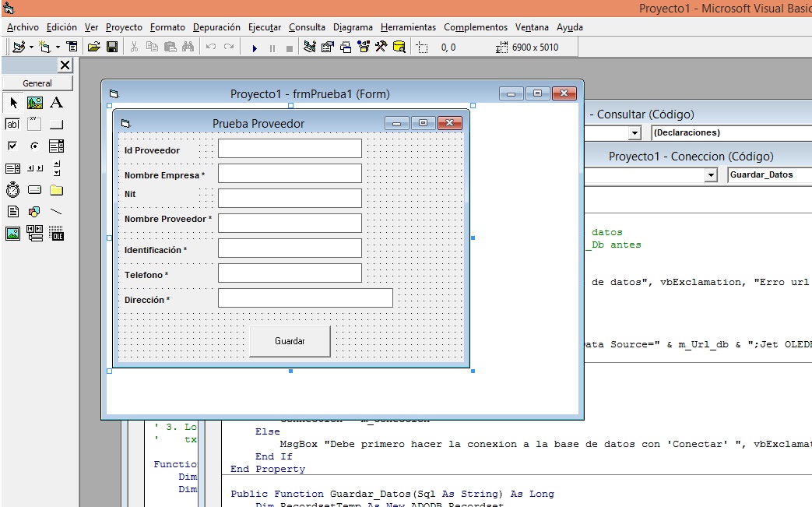The image size is (812, 507).
Task: Open the Project Explorer from the toolbar
Action: tap(310, 47)
